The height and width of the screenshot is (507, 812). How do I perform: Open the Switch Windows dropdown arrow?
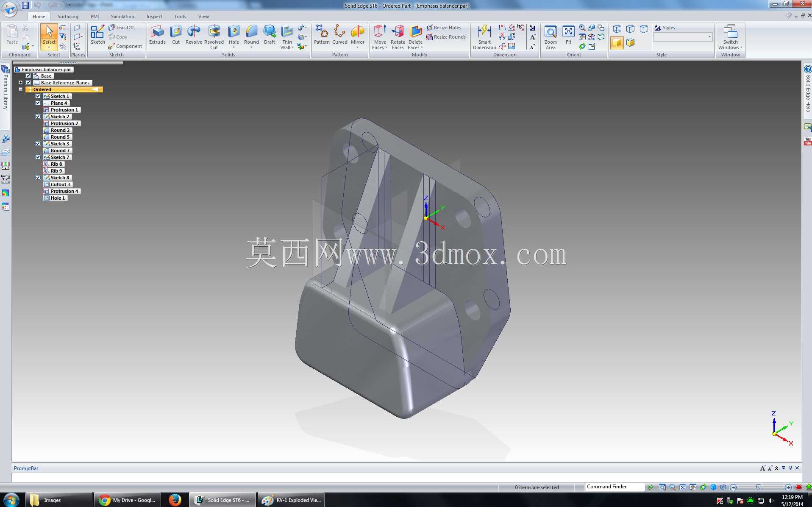[x=741, y=47]
